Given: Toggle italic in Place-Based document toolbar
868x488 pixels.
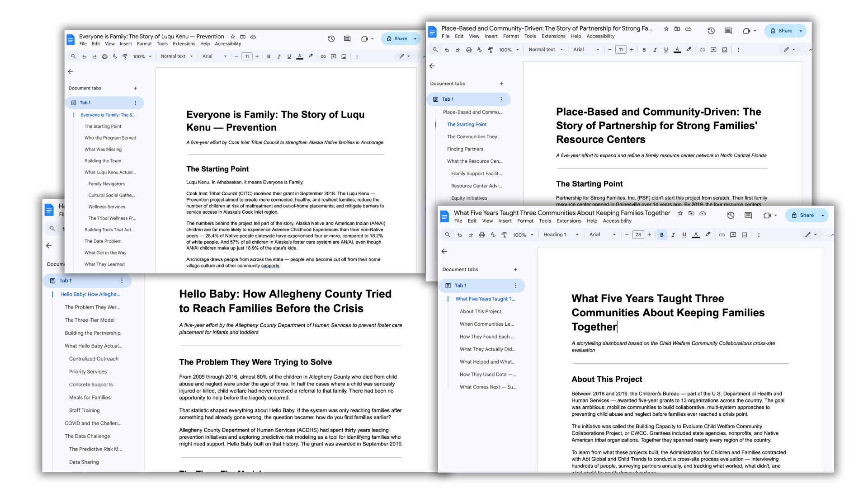Looking at the screenshot, I should [655, 50].
